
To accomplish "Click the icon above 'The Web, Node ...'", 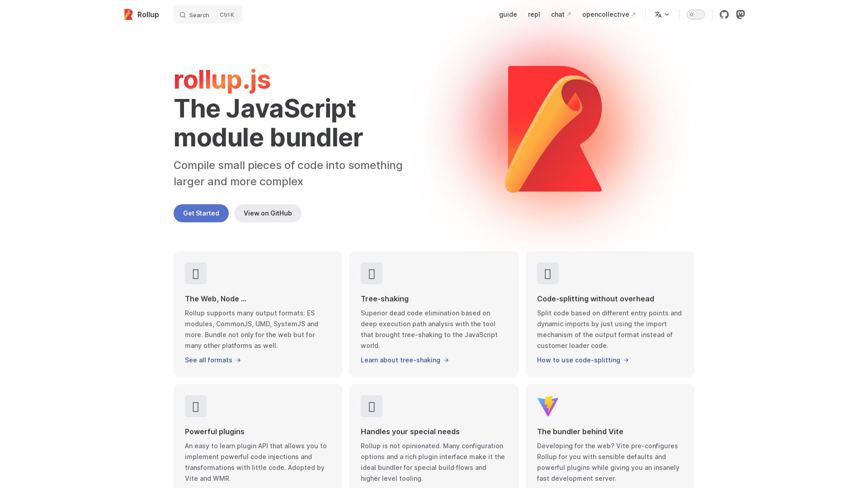I will pos(196,273).
